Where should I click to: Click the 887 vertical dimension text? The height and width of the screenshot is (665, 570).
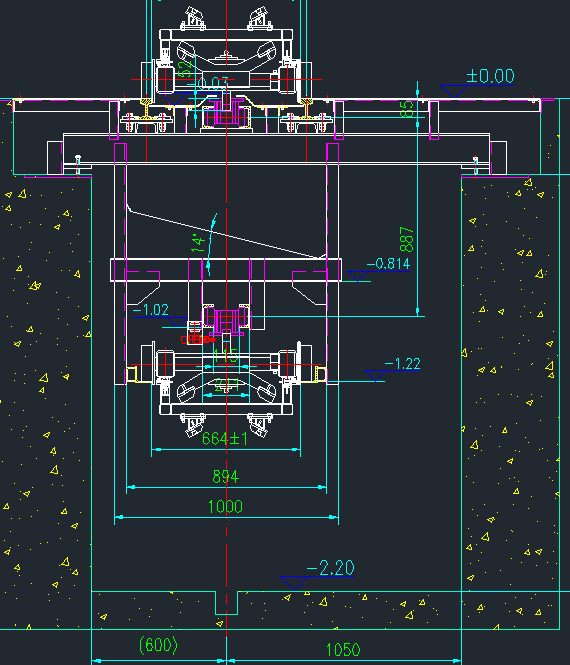pyautogui.click(x=406, y=240)
